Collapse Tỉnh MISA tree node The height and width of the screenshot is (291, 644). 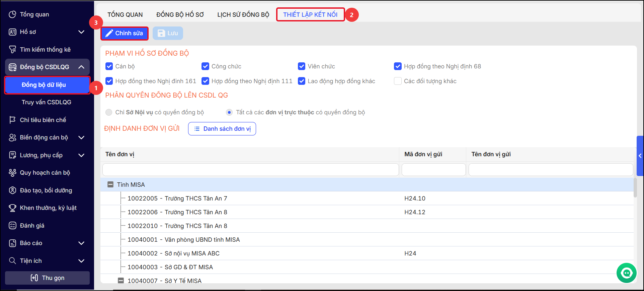[x=110, y=185]
